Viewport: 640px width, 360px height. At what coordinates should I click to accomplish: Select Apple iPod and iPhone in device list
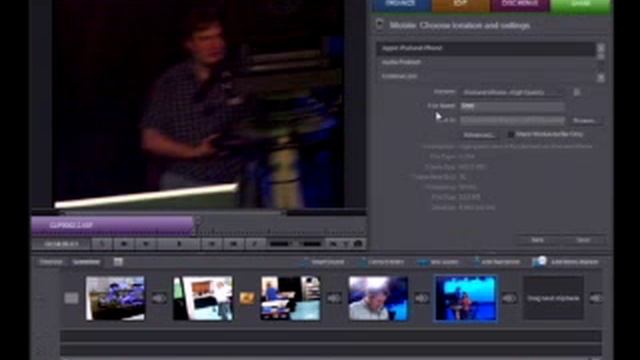[x=486, y=48]
